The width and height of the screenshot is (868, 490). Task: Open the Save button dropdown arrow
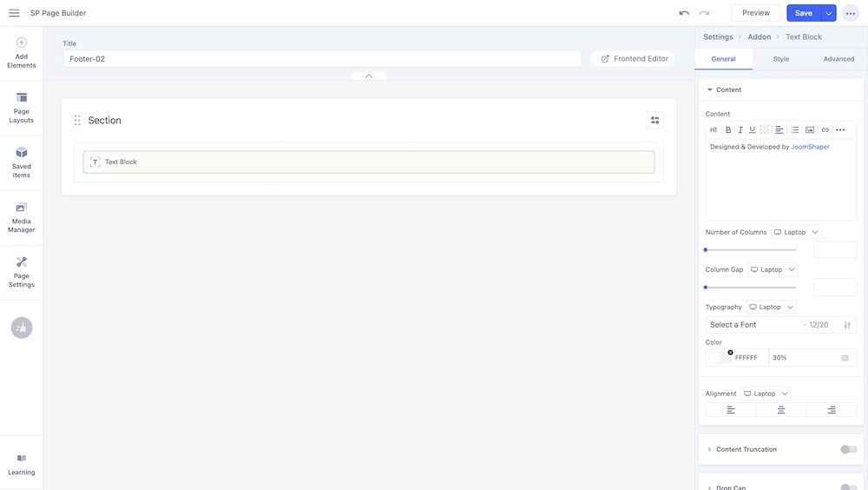[828, 13]
